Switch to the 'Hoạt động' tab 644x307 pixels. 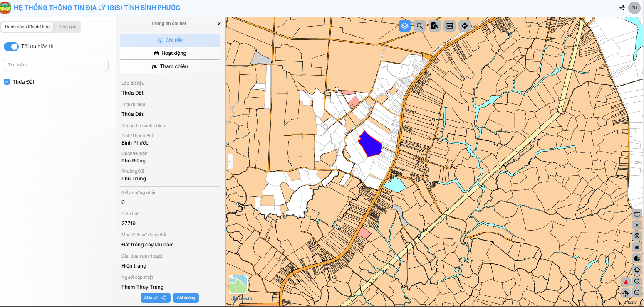(170, 53)
